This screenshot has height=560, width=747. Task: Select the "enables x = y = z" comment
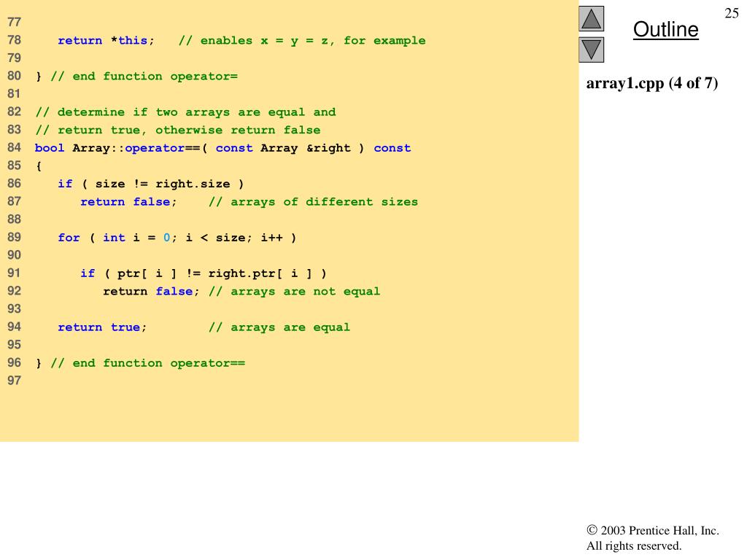tap(302, 41)
